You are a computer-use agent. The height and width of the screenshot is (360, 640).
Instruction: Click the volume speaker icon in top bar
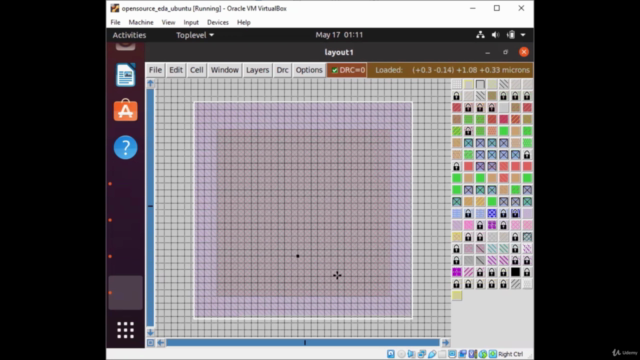(496, 35)
